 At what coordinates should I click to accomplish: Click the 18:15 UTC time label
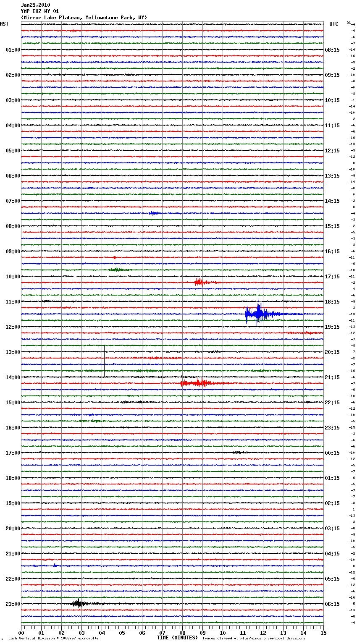point(332,302)
